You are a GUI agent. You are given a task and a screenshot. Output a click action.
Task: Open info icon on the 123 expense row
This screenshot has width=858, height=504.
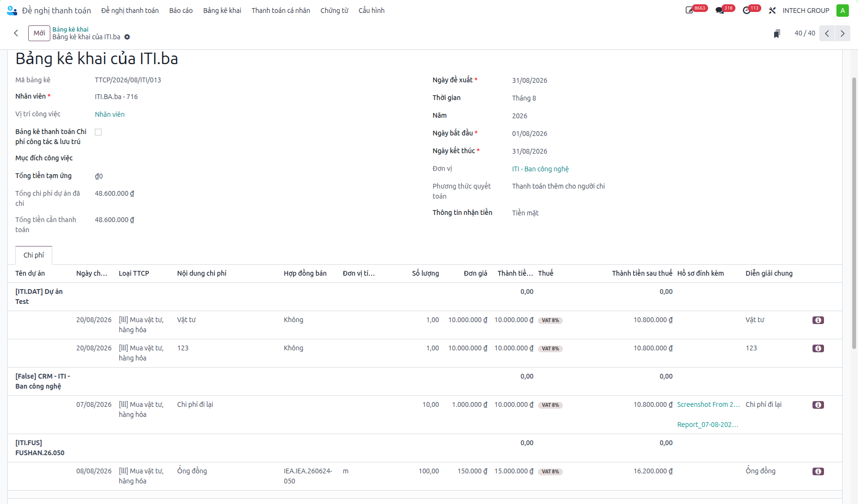pyautogui.click(x=818, y=348)
